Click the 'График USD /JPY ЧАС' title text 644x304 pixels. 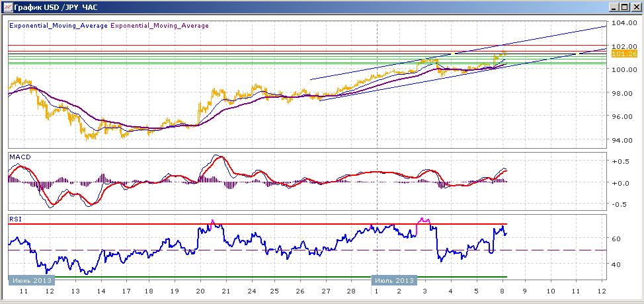(x=55, y=7)
